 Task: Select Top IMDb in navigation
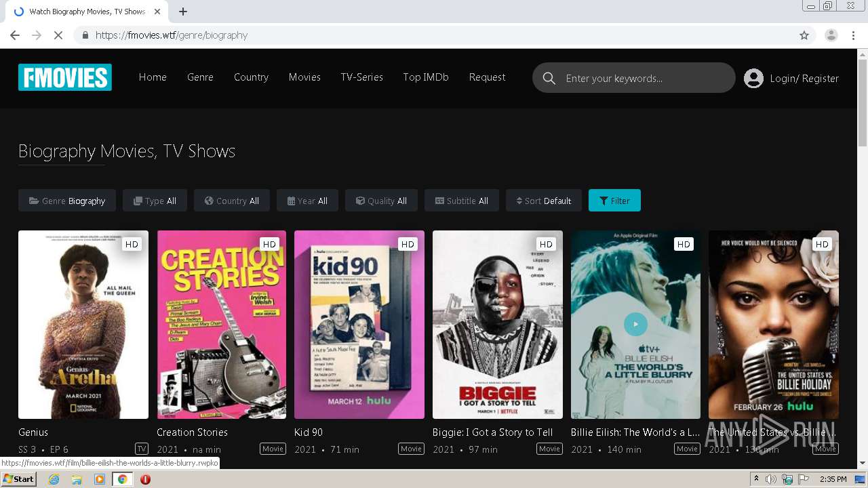point(426,77)
